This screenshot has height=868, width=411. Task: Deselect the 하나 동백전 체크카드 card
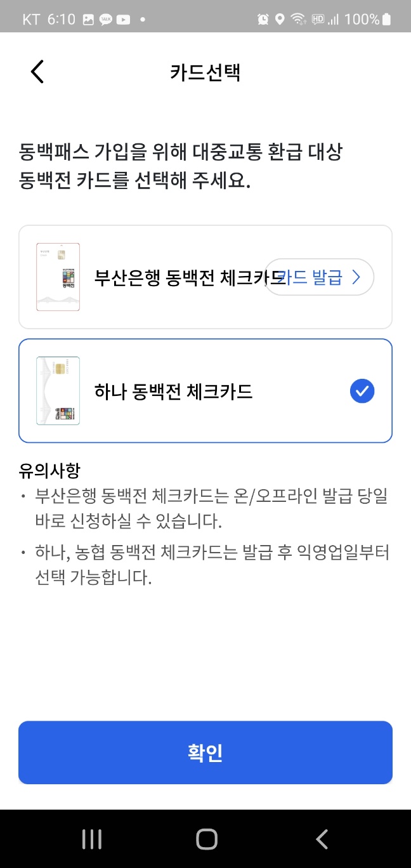(205, 391)
